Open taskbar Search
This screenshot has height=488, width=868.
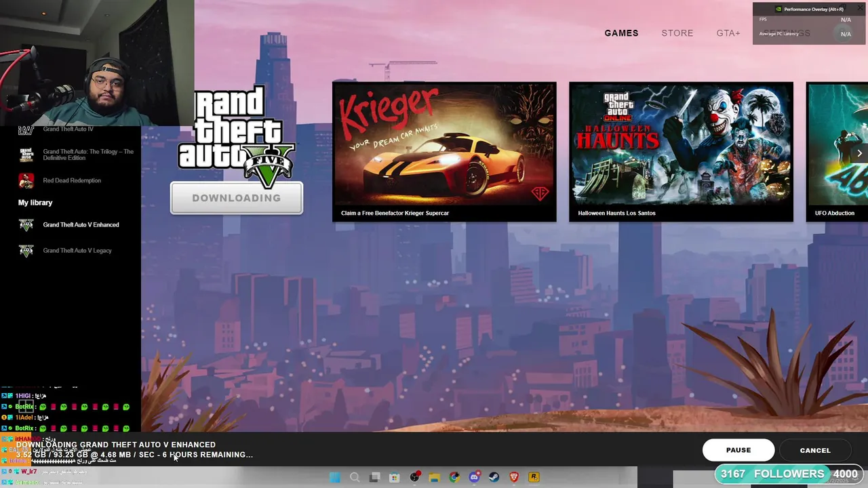pos(355,477)
